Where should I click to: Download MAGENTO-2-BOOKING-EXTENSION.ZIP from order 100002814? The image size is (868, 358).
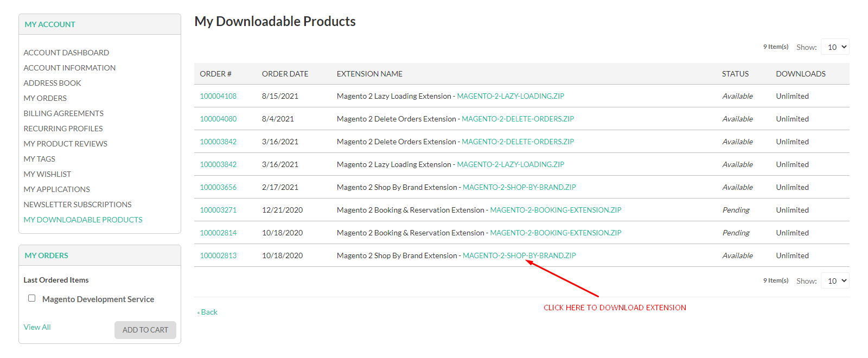point(556,233)
